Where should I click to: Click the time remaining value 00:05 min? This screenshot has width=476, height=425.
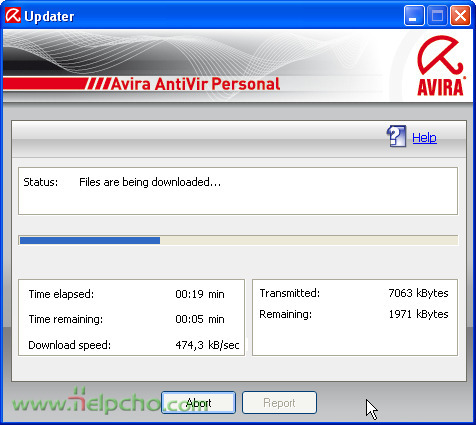point(200,319)
